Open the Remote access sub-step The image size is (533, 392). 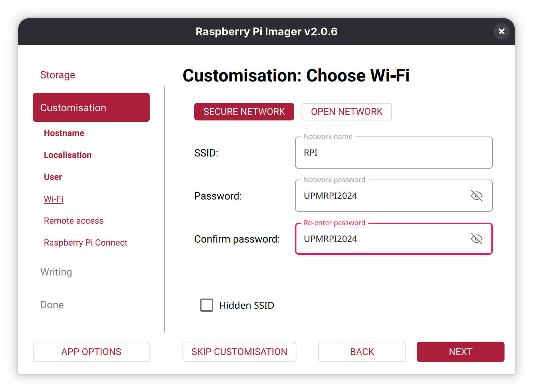(x=74, y=221)
